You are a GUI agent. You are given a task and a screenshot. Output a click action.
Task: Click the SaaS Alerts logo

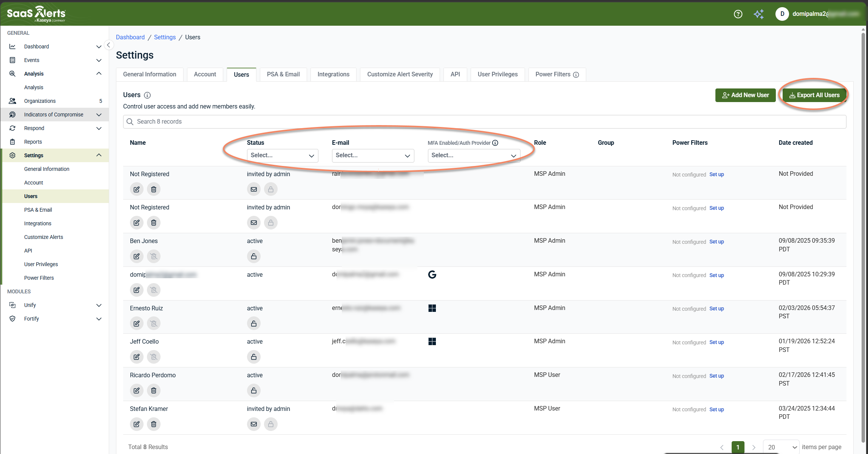[x=36, y=14]
